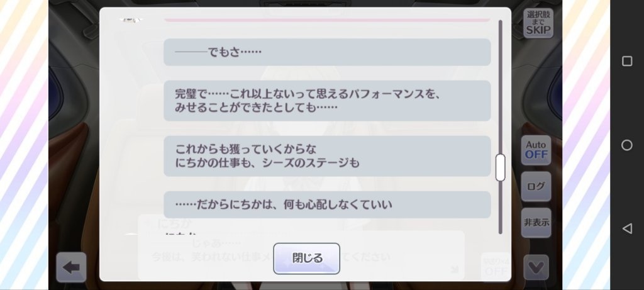Tap the Android home circle button
Image resolution: width=644 pixels, height=290 pixels.
point(627,145)
